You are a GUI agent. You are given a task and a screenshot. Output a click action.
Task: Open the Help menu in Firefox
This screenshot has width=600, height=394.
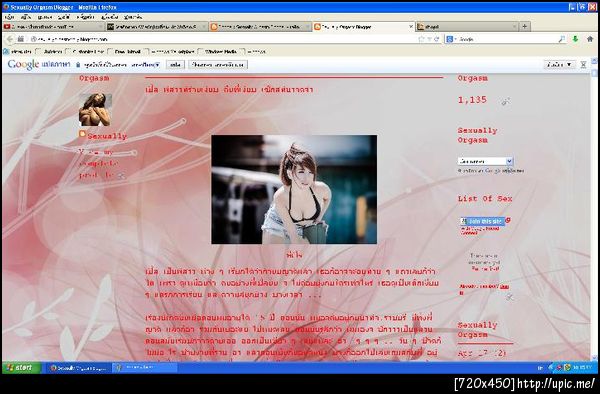[133, 17]
